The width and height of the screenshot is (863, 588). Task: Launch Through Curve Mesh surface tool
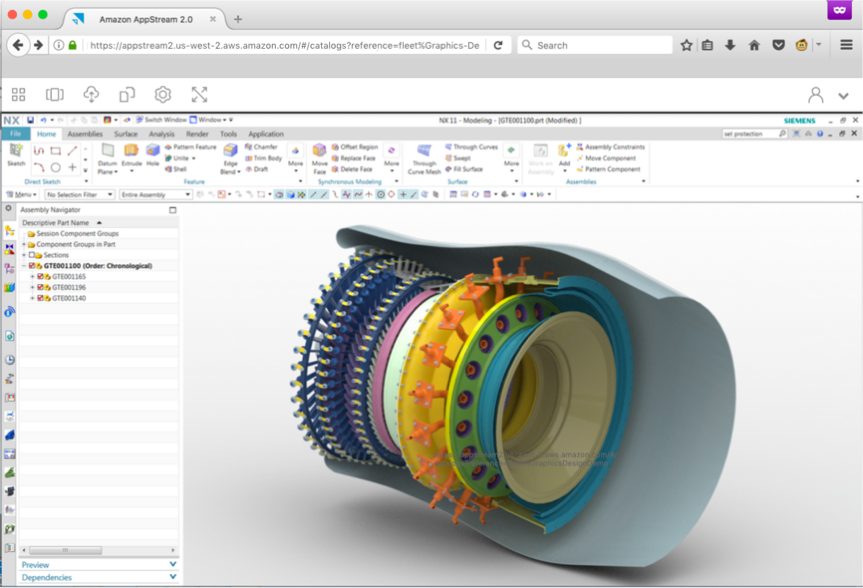pos(424,159)
